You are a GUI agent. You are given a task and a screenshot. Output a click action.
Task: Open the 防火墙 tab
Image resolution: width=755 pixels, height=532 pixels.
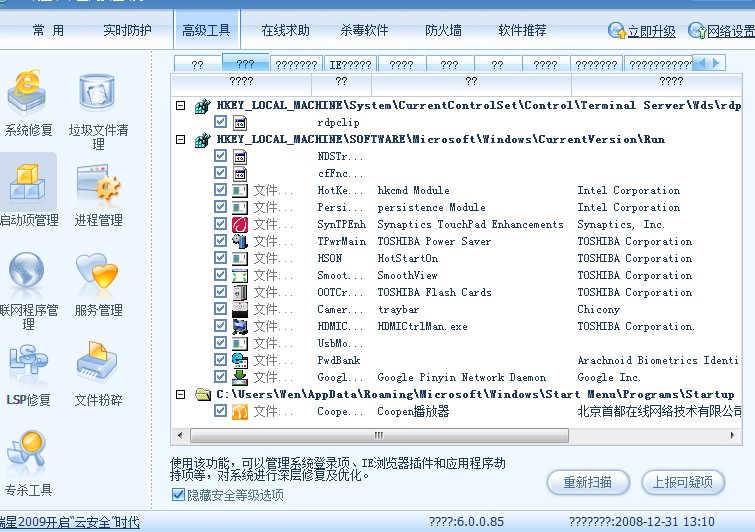click(x=443, y=31)
